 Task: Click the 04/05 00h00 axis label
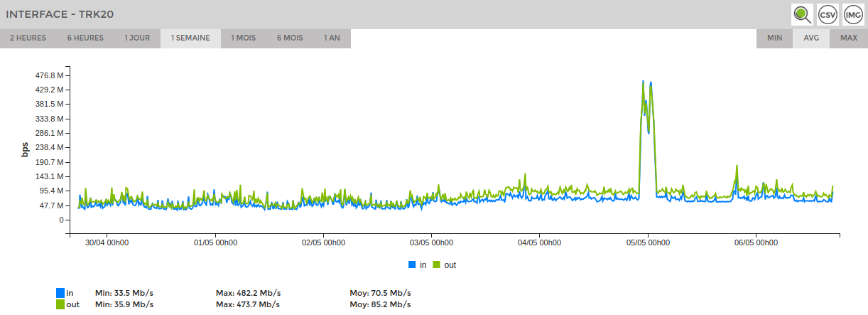[x=539, y=242]
